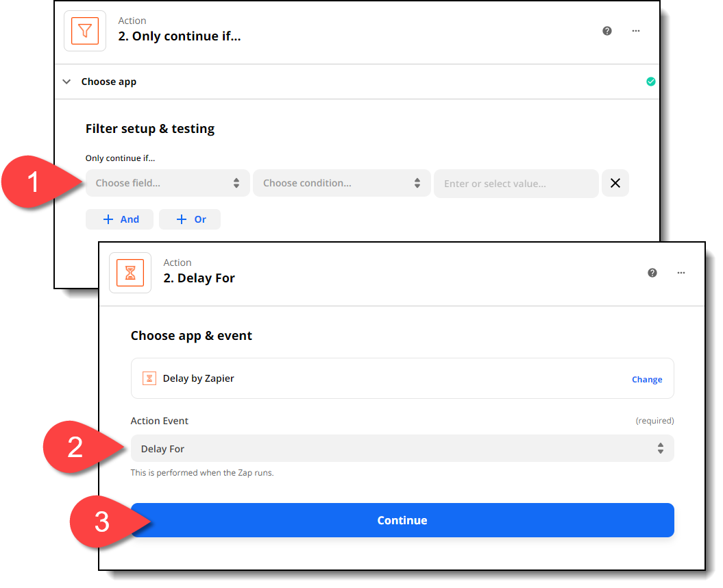The height and width of the screenshot is (588, 723).
Task: Click the hourglass Delay step icon
Action: pos(130,273)
